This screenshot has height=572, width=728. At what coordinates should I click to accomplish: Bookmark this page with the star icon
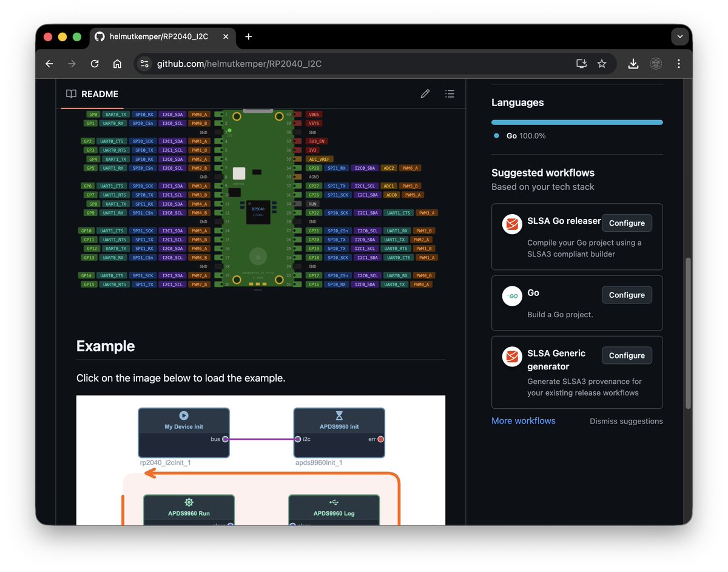[x=602, y=64]
